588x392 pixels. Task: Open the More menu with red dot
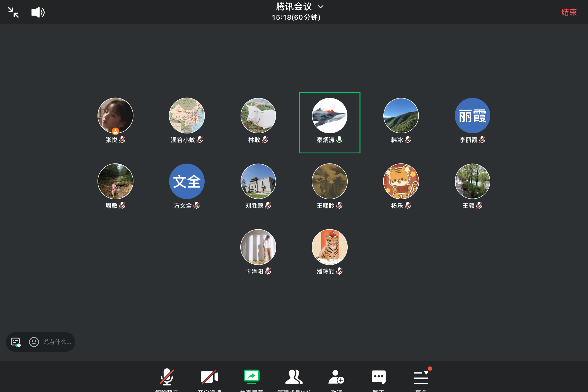(x=421, y=377)
